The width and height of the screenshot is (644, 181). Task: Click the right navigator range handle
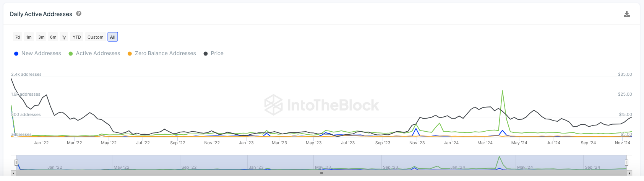[626, 163]
